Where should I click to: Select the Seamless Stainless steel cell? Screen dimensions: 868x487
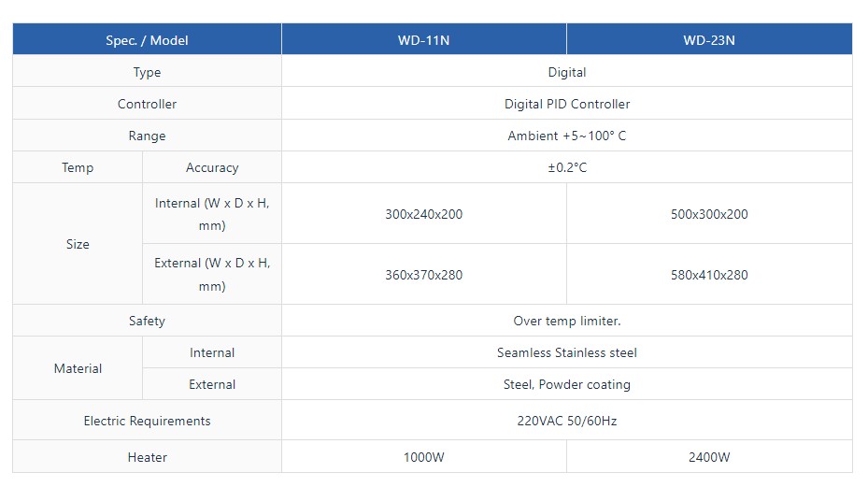pyautogui.click(x=566, y=352)
